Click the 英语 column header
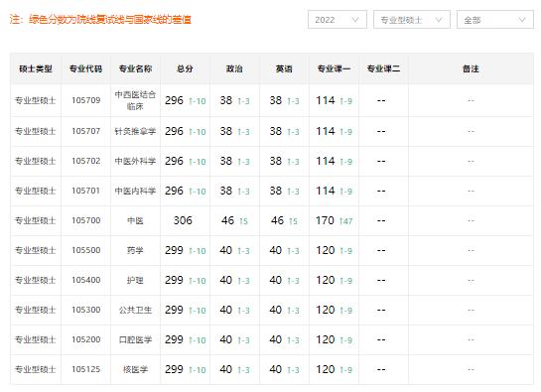541x392 pixels. click(x=284, y=68)
